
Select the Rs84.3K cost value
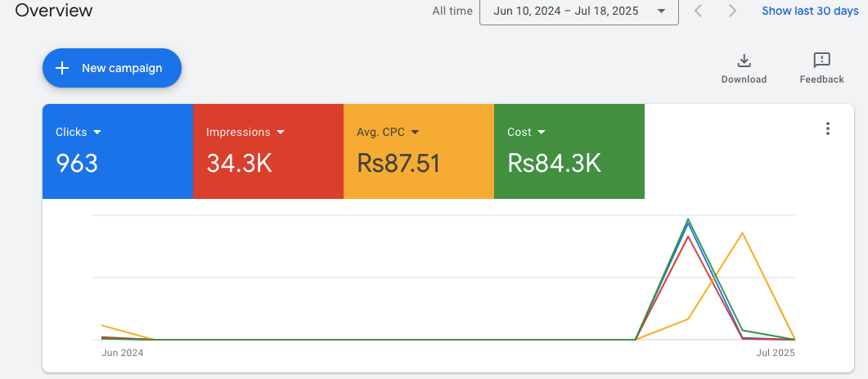pos(554,164)
